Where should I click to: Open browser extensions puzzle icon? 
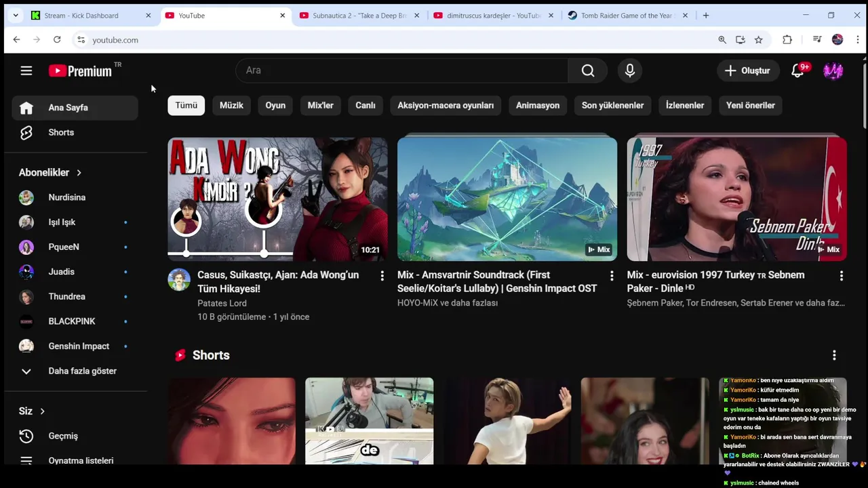tap(787, 40)
